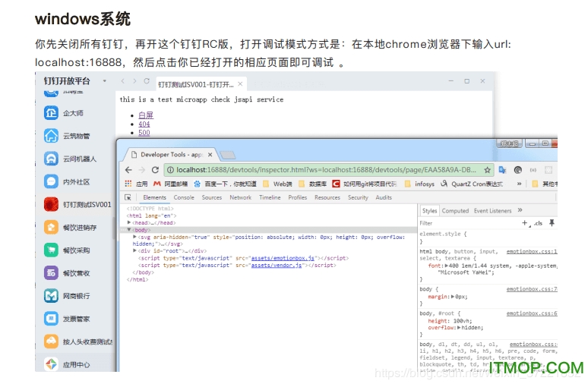
Task: Expand the head element node
Action: (130, 222)
